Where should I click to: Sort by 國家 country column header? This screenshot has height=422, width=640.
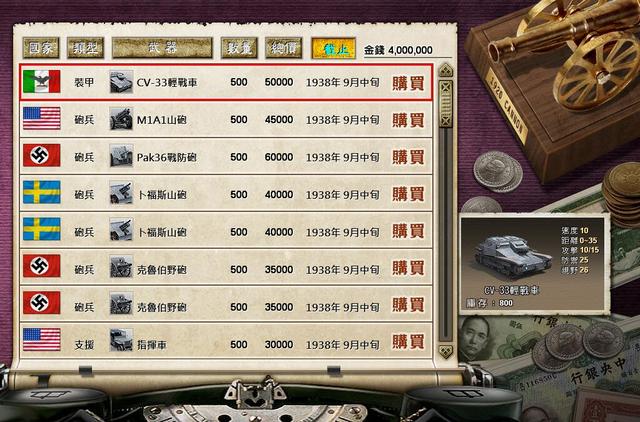pyautogui.click(x=41, y=48)
